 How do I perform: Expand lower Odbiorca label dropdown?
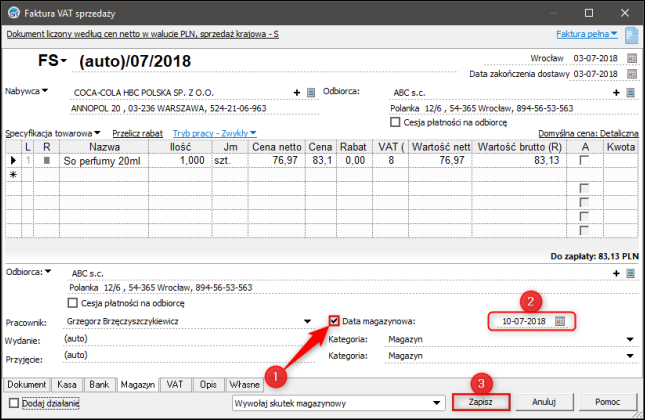coord(48,271)
